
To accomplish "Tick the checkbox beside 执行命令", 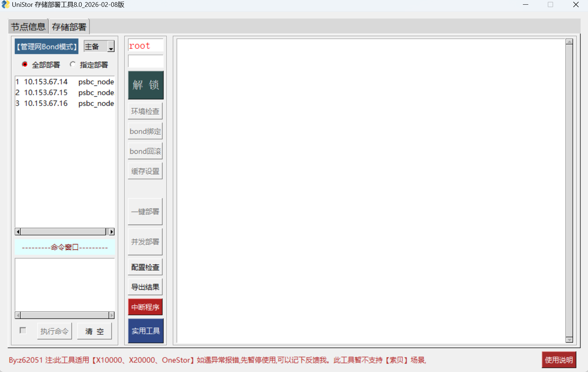I will coord(23,330).
